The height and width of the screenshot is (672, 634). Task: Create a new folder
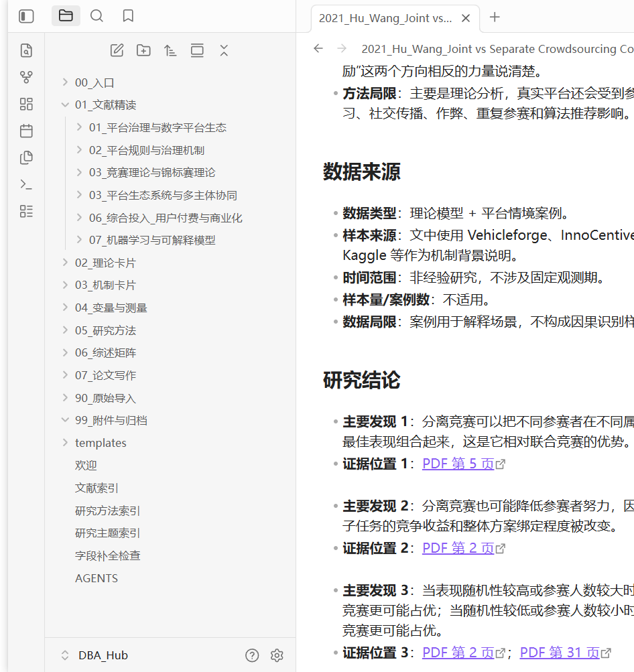[x=143, y=50]
